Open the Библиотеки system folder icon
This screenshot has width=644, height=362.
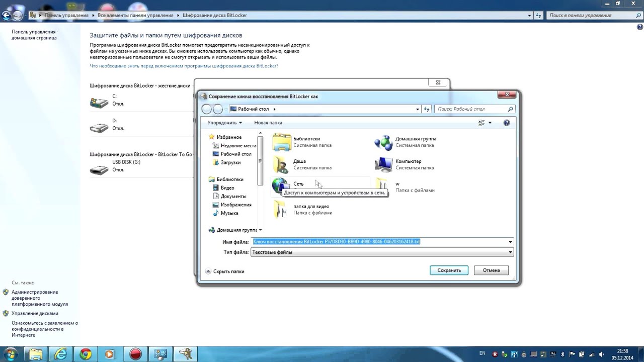point(282,142)
